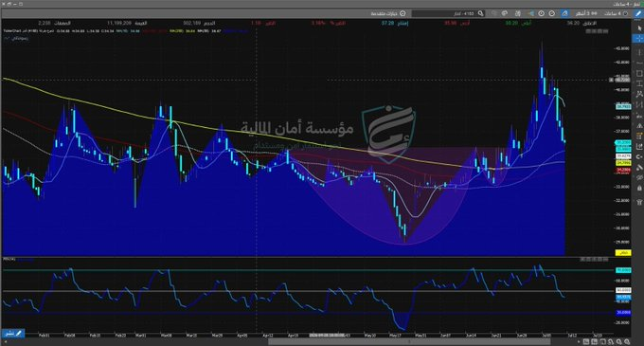
Task: Click the نشر publish button
Action: (12, 334)
